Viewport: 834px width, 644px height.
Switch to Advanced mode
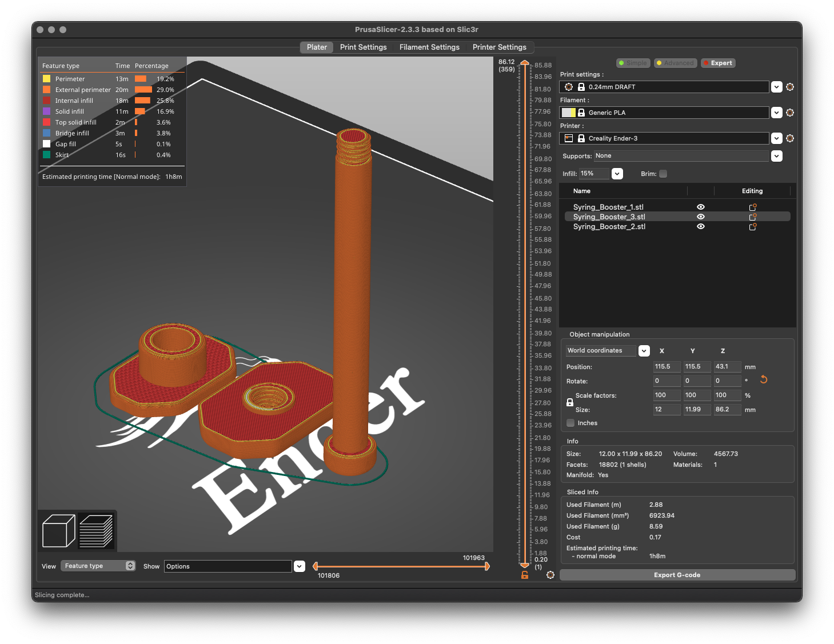[675, 63]
